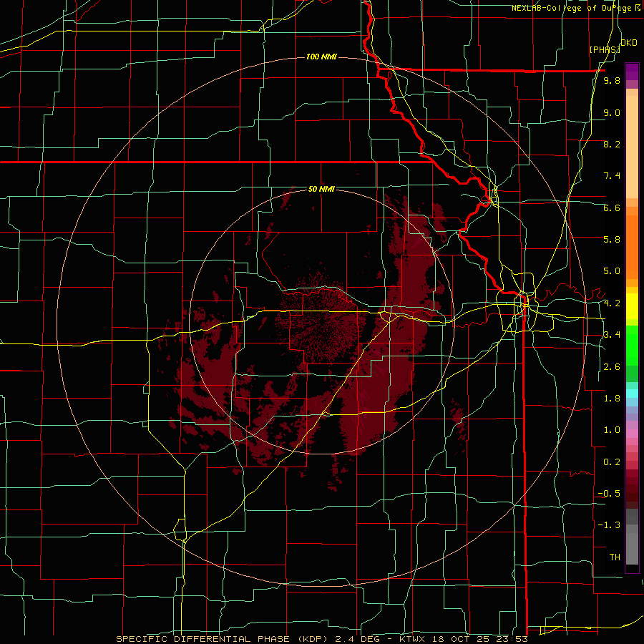Click the SPECIFIC DIFFERENTIAL PHASE caption text

[x=203, y=639]
